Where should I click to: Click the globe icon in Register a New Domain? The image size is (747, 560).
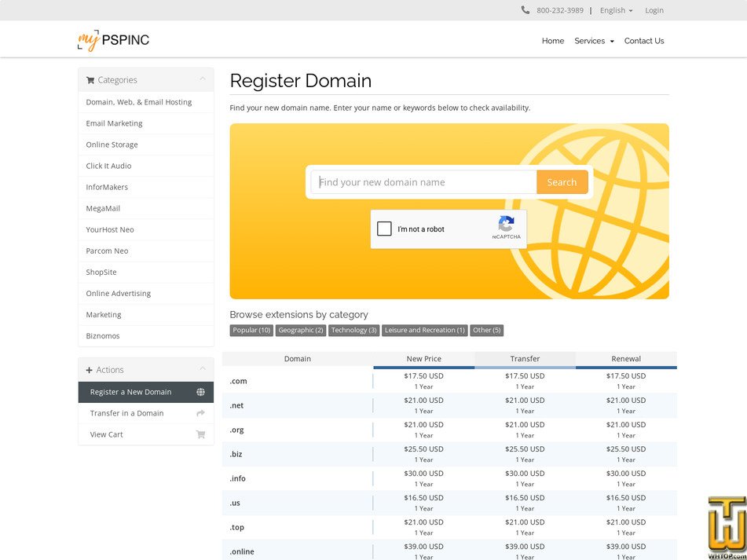[200, 392]
